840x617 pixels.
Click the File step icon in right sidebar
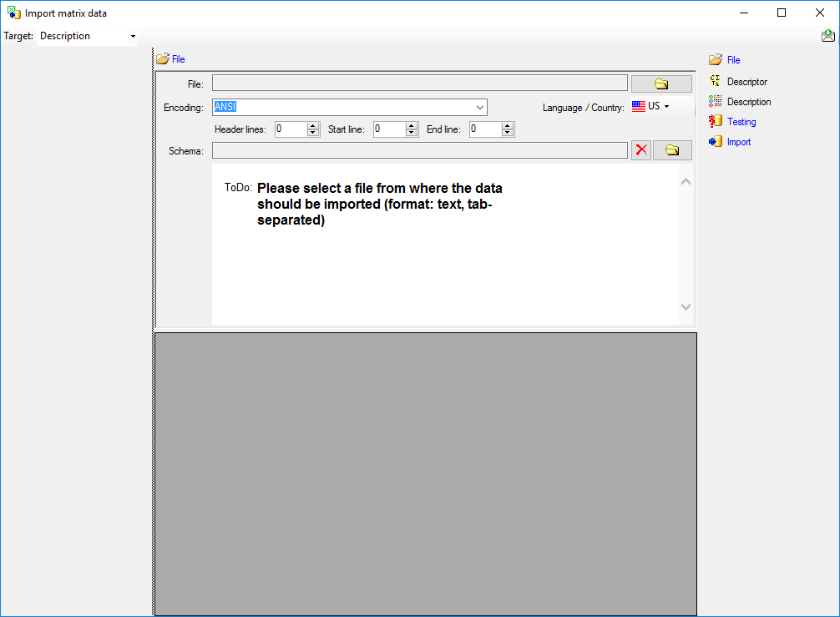pyautogui.click(x=715, y=60)
